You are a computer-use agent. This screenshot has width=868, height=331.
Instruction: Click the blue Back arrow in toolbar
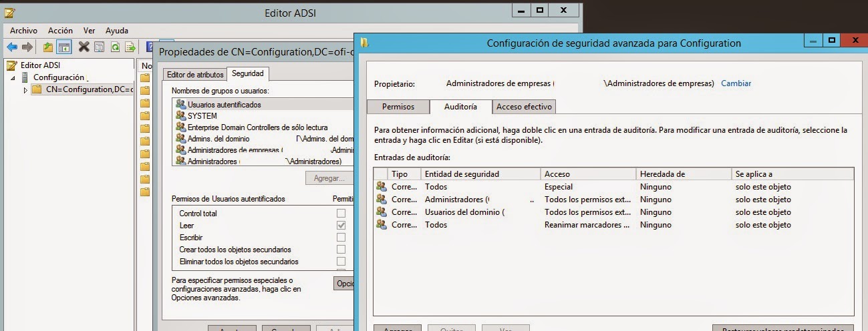coord(11,47)
